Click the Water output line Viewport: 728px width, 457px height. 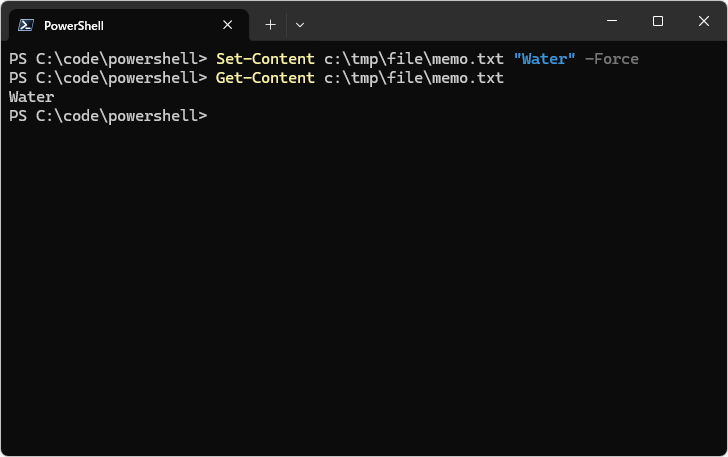31,97
